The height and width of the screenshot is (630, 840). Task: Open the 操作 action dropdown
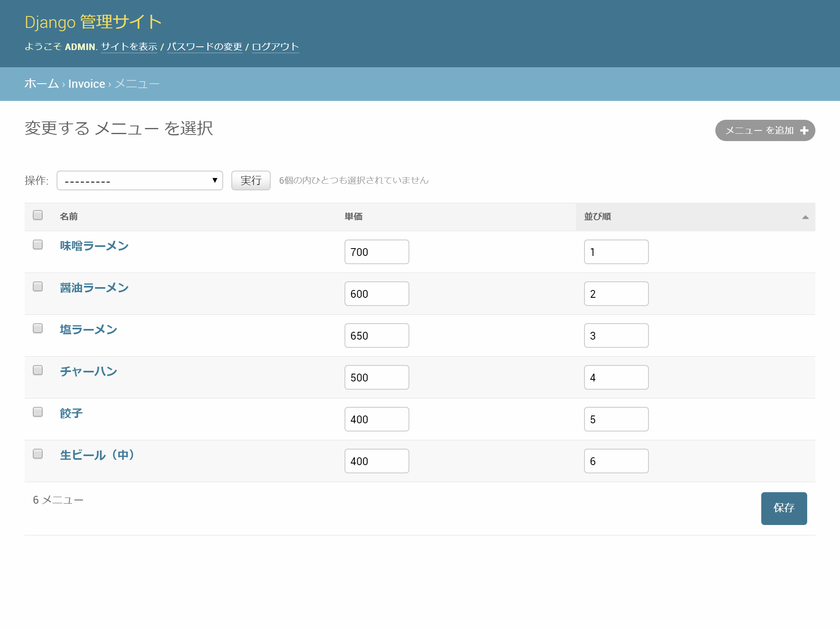[139, 180]
